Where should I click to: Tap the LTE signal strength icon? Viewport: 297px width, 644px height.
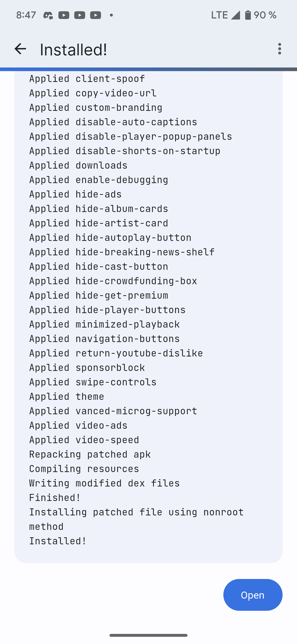click(x=235, y=15)
